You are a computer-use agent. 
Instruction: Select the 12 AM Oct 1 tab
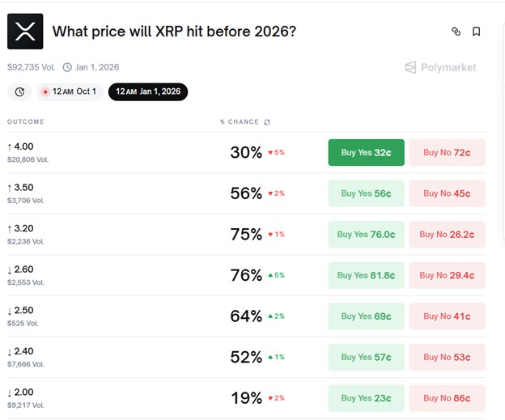(x=69, y=91)
